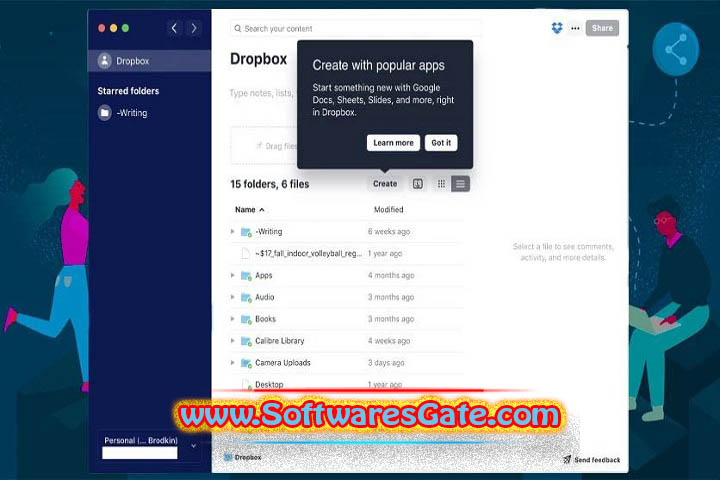This screenshot has width=720, height=480.
Task: Expand the -Writing folder row
Action: click(232, 232)
